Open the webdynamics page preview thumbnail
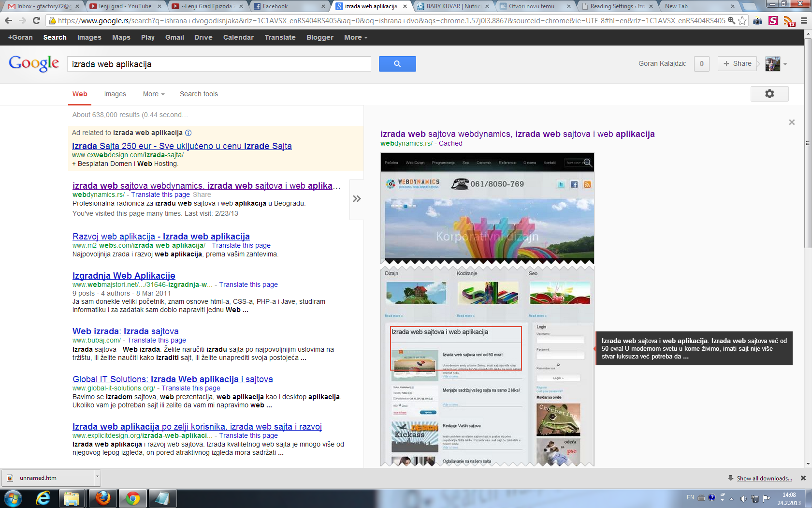The width and height of the screenshot is (812, 508). pyautogui.click(x=487, y=310)
